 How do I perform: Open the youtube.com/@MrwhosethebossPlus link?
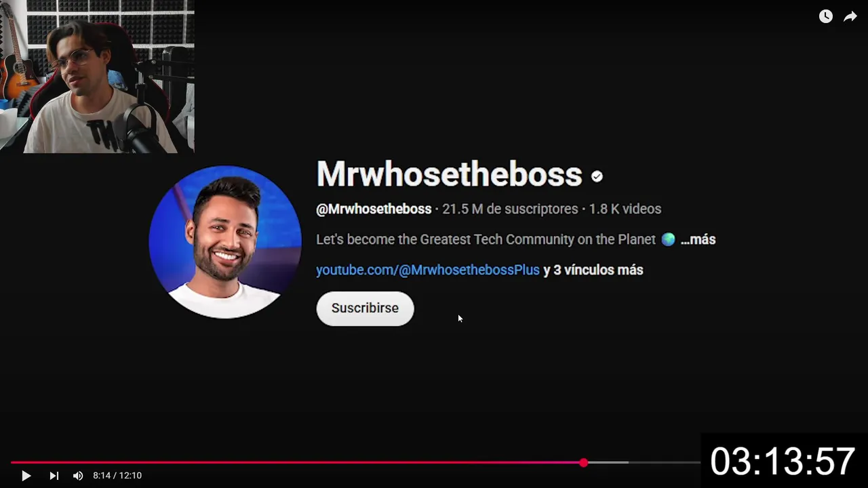point(428,270)
